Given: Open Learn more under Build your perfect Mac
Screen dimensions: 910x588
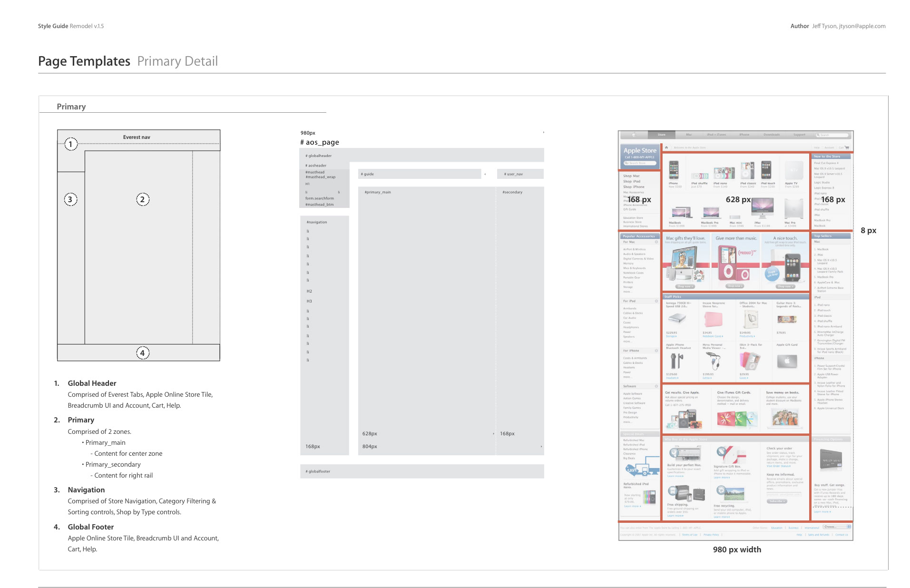Looking at the screenshot, I should tap(675, 476).
